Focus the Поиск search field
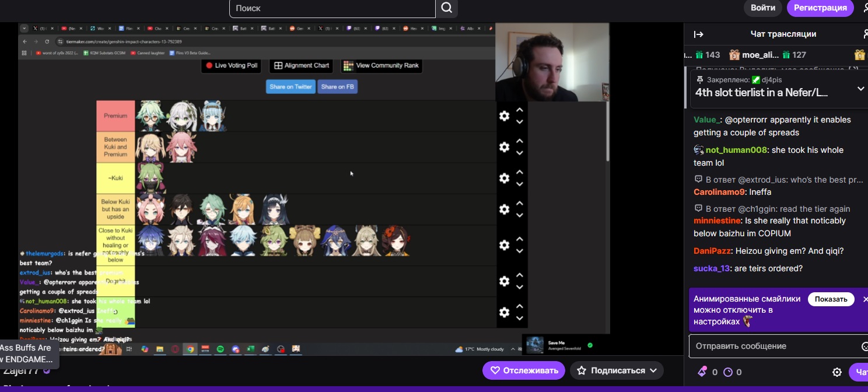Image resolution: width=868 pixels, height=392 pixels. (x=332, y=8)
